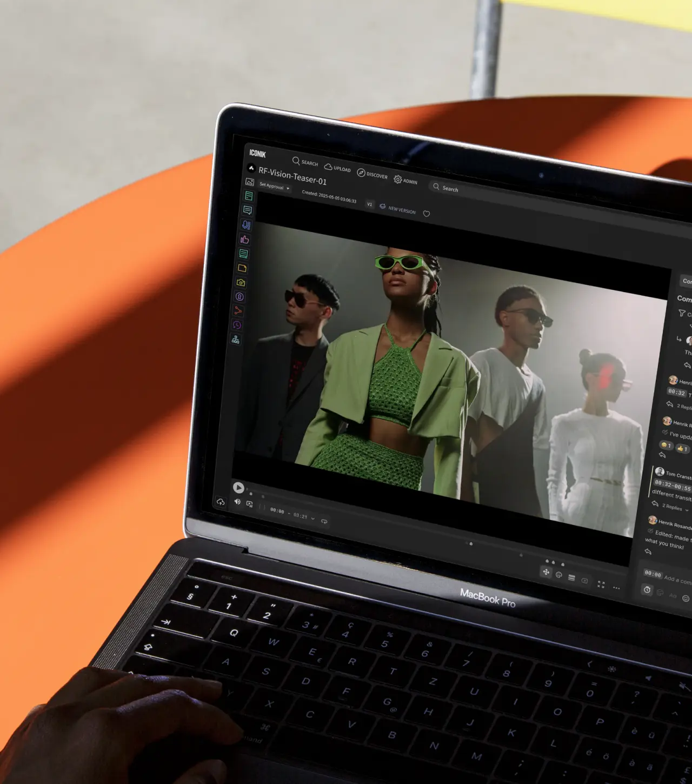
Task: Open the red share sidebar icon
Action: [x=238, y=311]
